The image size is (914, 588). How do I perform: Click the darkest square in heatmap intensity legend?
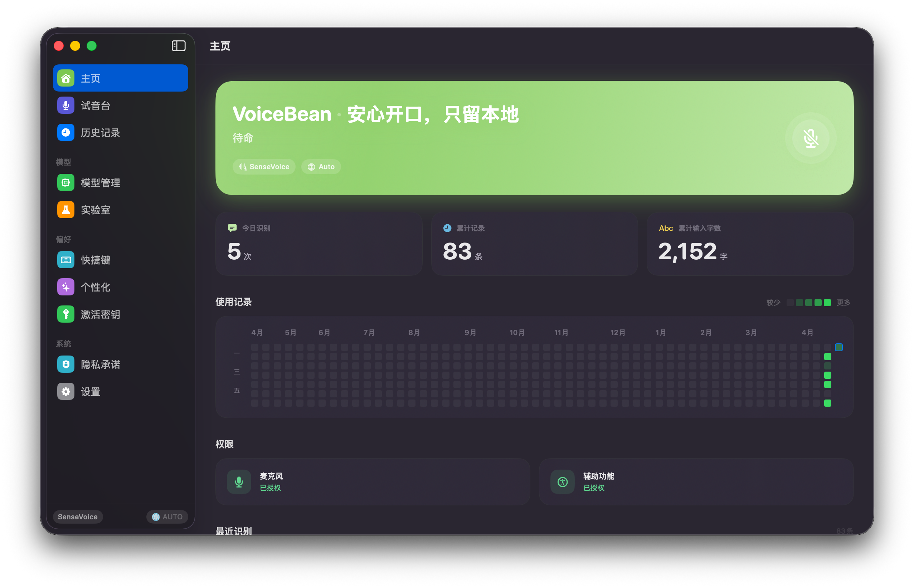coord(790,302)
